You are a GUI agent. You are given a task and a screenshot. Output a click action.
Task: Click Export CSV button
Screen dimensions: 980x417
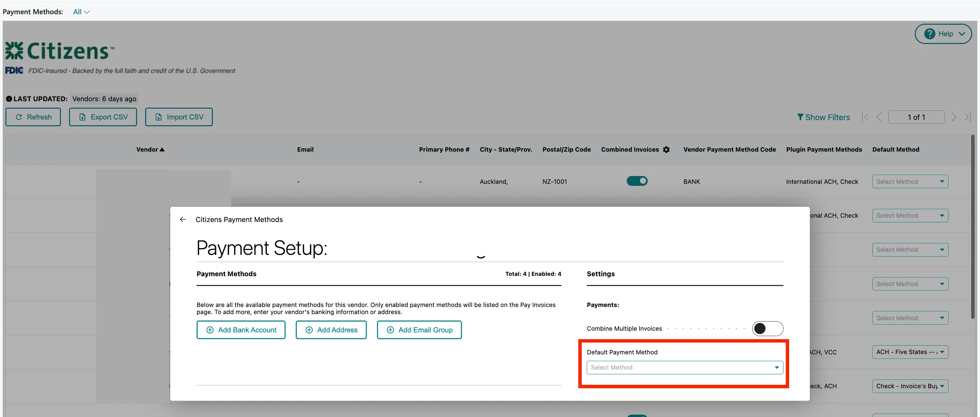pyautogui.click(x=103, y=117)
